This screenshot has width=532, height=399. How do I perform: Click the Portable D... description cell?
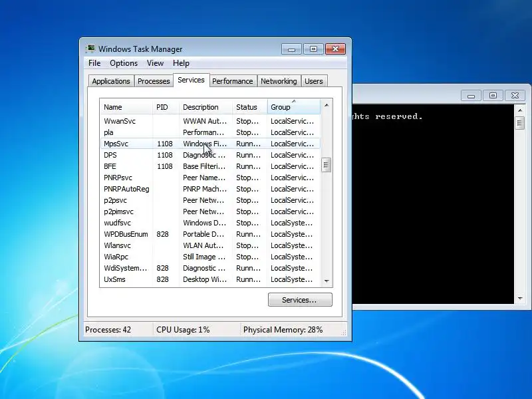(x=203, y=234)
